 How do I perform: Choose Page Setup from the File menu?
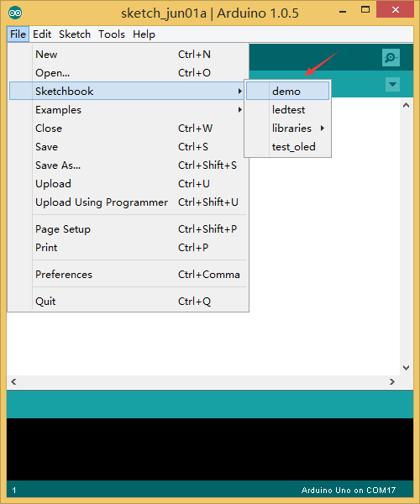pos(129,228)
